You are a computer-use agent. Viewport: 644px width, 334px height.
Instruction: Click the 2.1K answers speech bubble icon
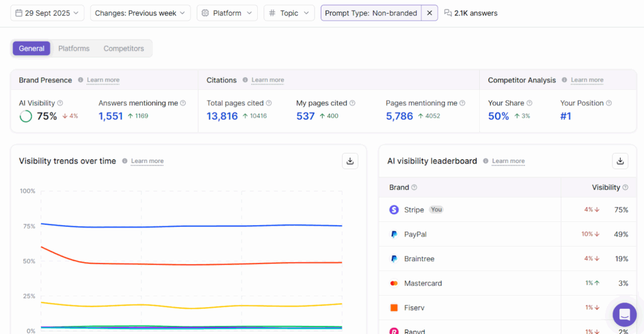(448, 13)
